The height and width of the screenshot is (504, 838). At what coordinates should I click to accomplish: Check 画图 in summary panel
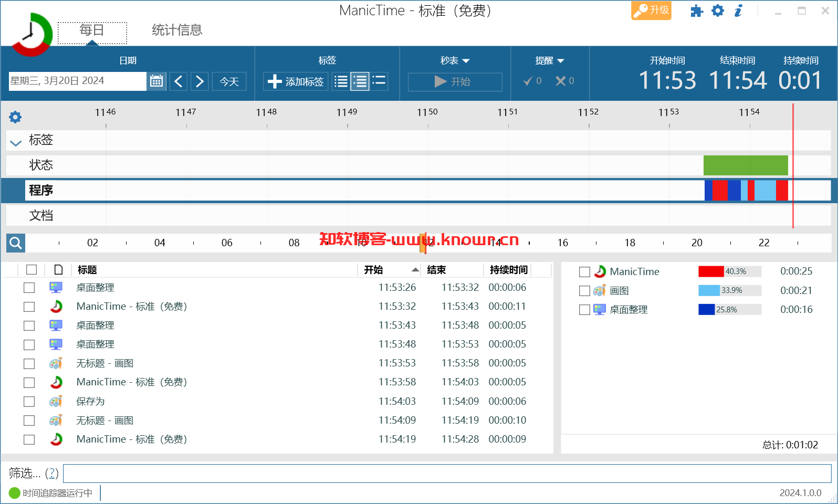click(x=584, y=291)
